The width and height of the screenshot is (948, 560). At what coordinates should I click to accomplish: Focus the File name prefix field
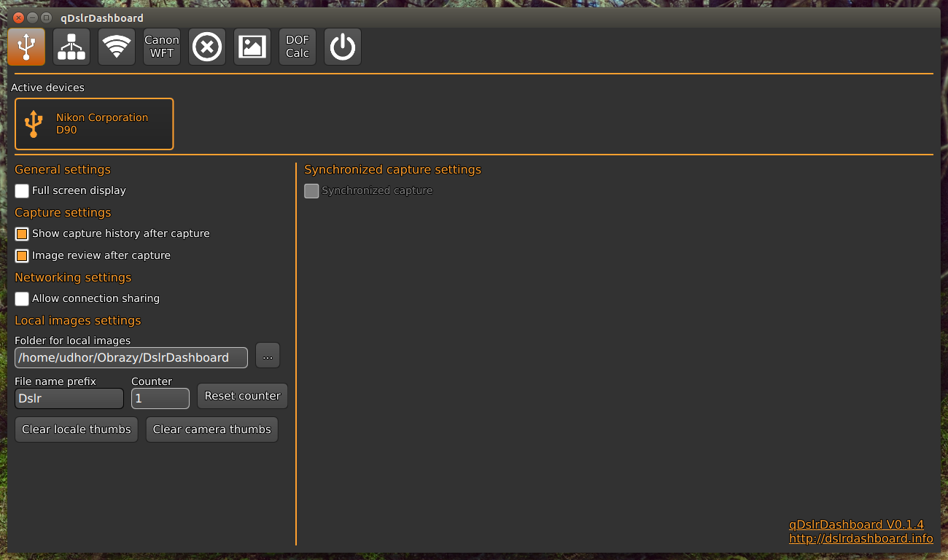69,399
